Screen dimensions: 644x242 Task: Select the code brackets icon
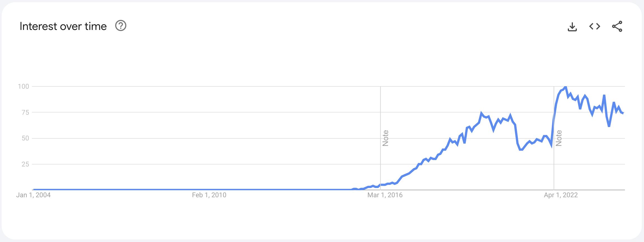[595, 26]
